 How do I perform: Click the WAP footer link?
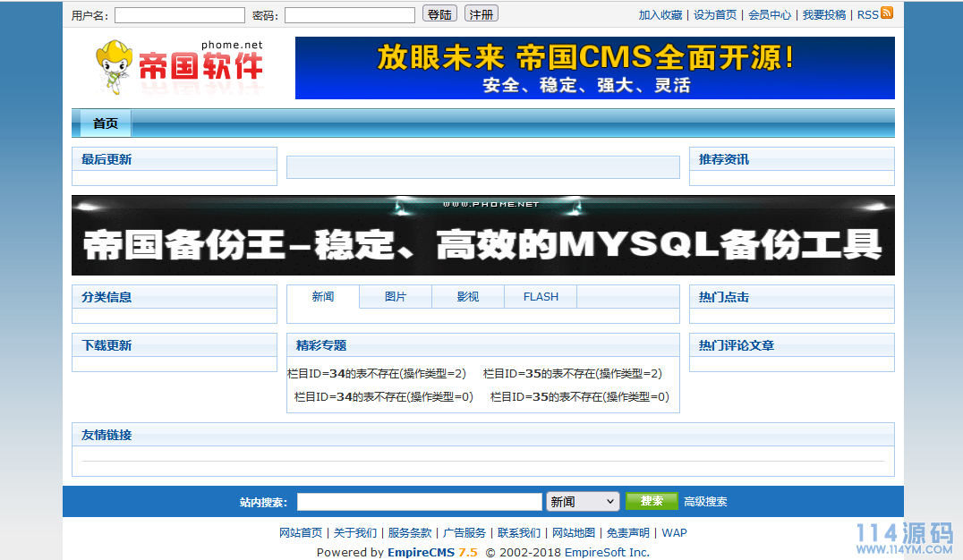point(674,533)
